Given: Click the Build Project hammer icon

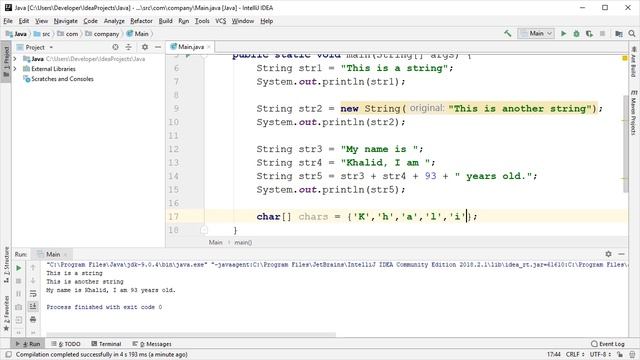Looking at the screenshot, I should (507, 33).
